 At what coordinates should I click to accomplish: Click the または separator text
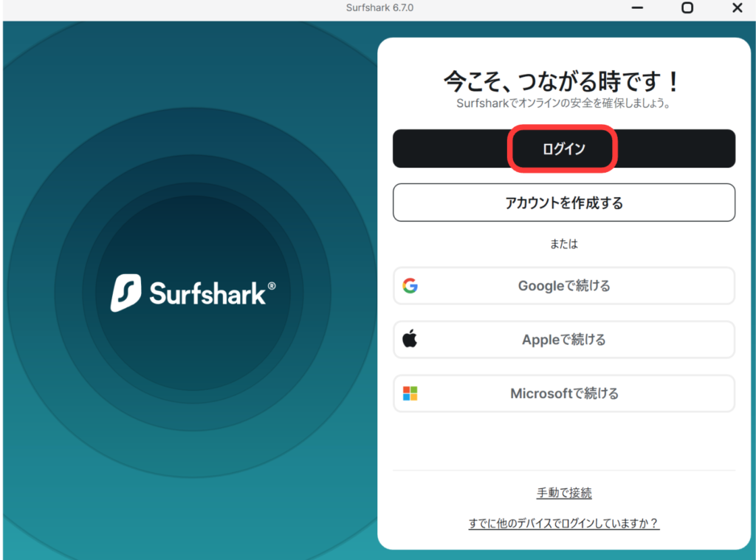pyautogui.click(x=563, y=244)
